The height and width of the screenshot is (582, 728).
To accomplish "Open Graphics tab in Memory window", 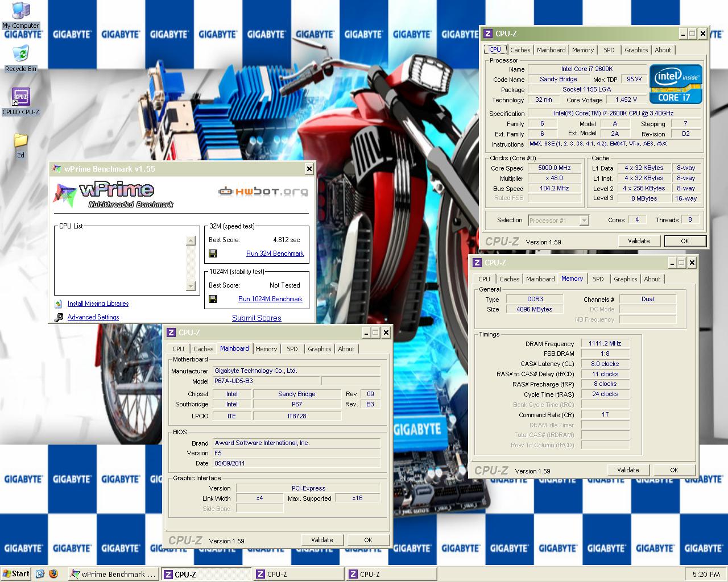I will (625, 279).
